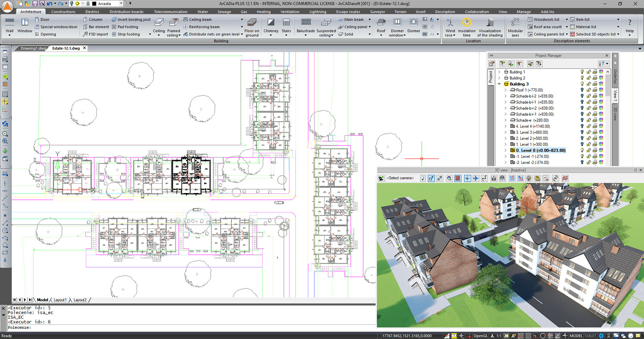This screenshot has width=644, height=339.
Task: Open the Insolation time tool
Action: tap(467, 26)
